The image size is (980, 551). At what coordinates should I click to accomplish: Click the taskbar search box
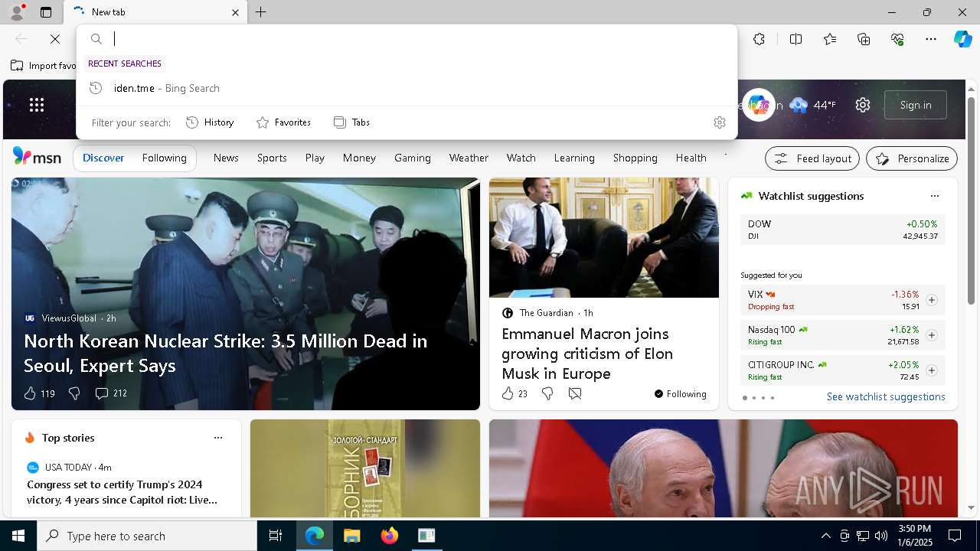coord(147,536)
